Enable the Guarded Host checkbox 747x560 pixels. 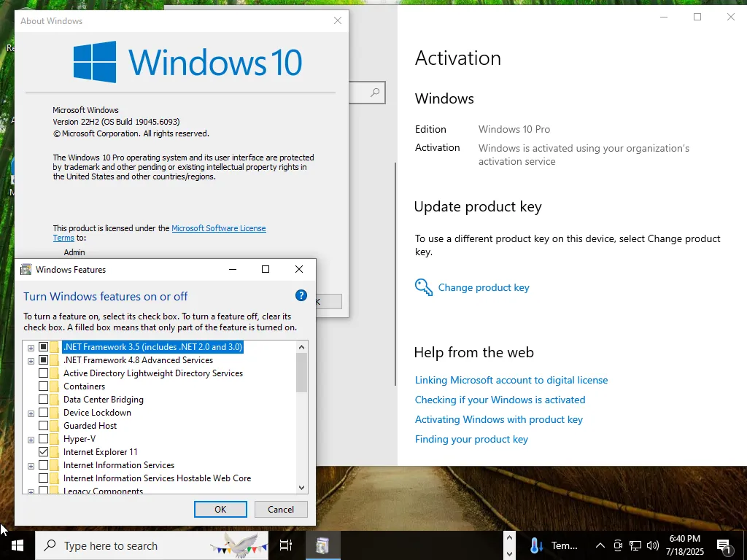point(43,426)
